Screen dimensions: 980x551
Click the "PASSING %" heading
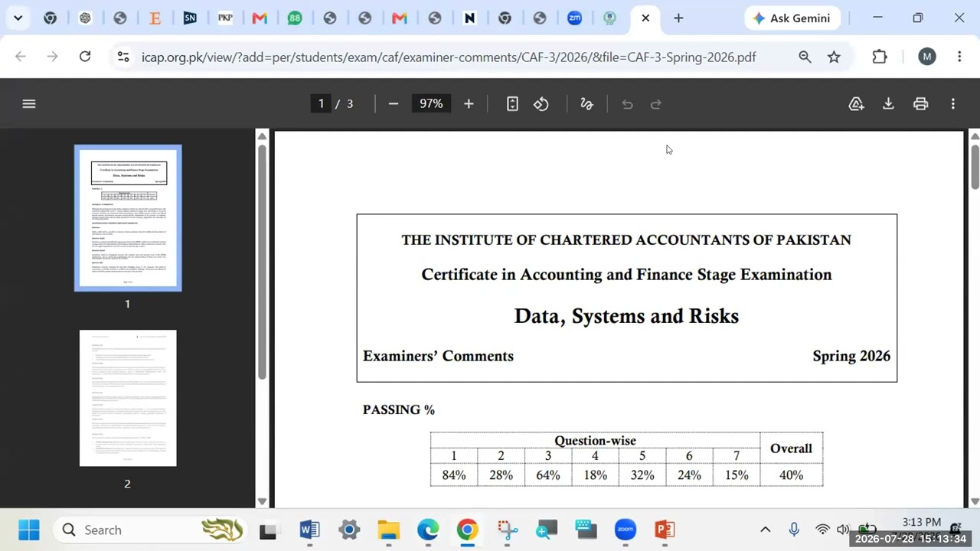399,409
